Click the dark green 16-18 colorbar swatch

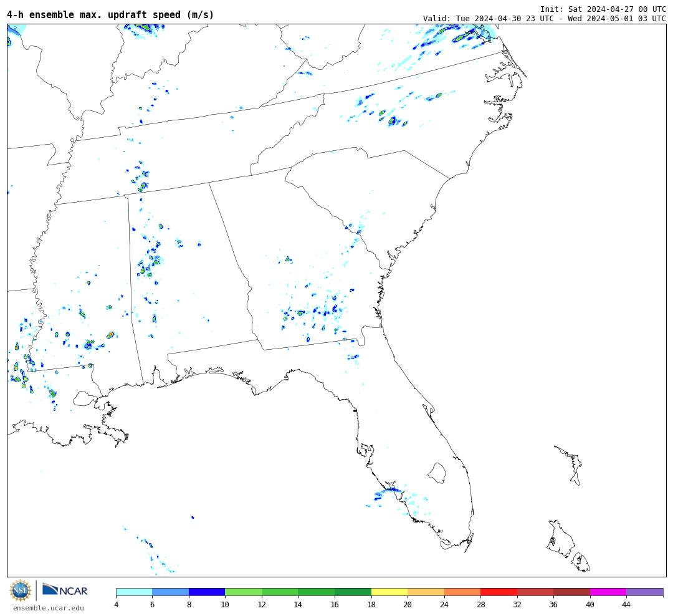(x=353, y=592)
